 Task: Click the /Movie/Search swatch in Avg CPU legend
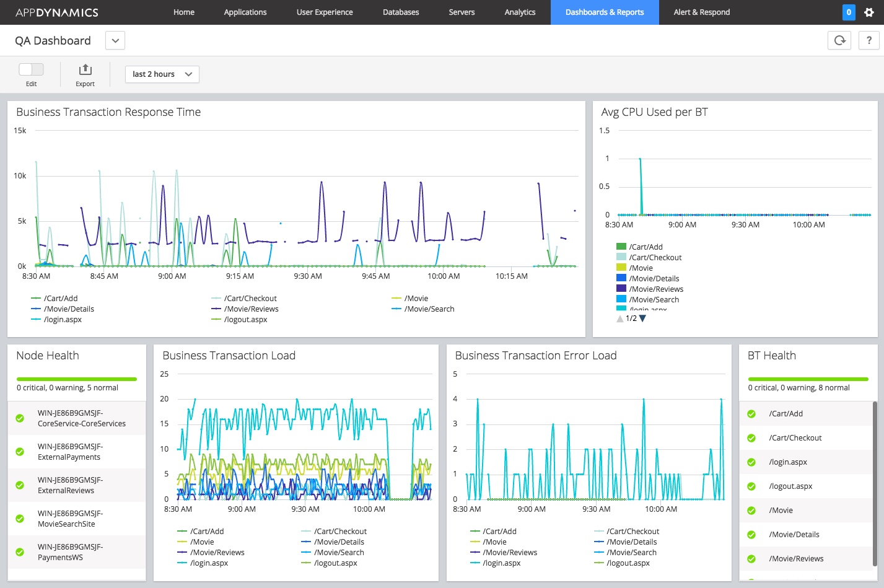[x=621, y=299]
